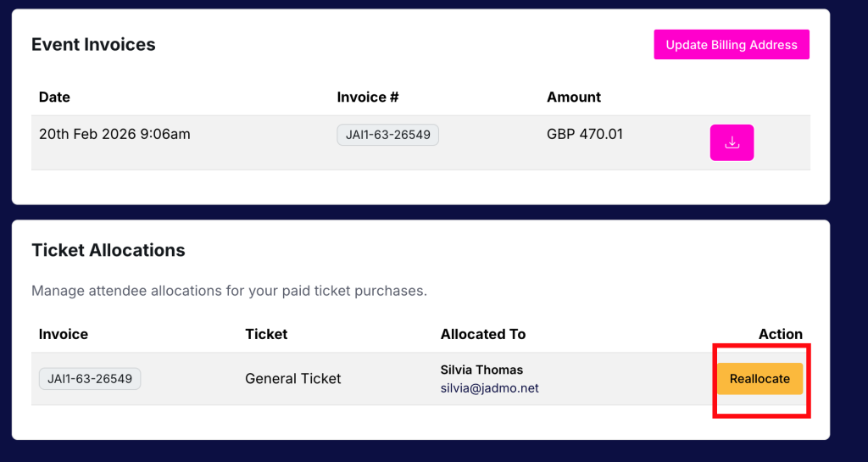Click the 20th Feb 2026 date cell
This screenshot has height=462, width=868.
click(x=114, y=134)
